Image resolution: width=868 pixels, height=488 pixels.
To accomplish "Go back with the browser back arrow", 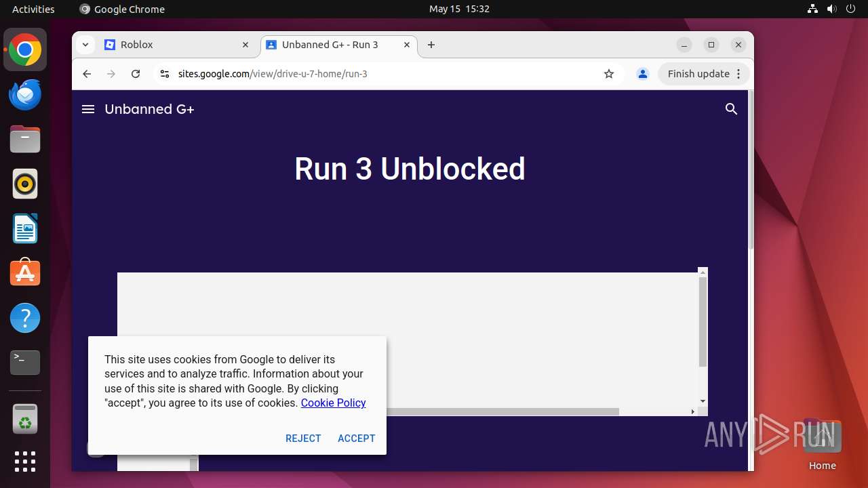I will point(87,74).
